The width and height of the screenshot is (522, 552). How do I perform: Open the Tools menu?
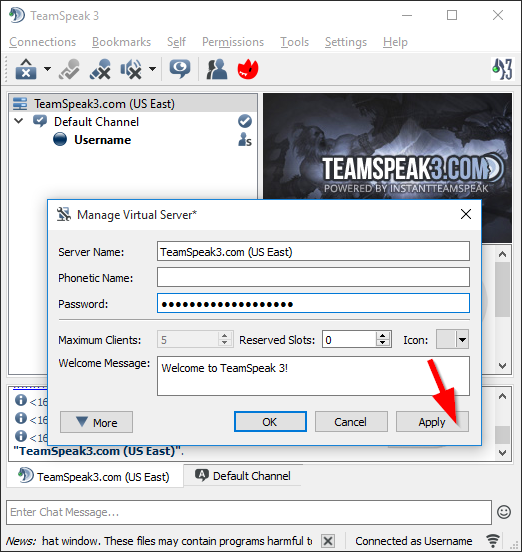(295, 42)
